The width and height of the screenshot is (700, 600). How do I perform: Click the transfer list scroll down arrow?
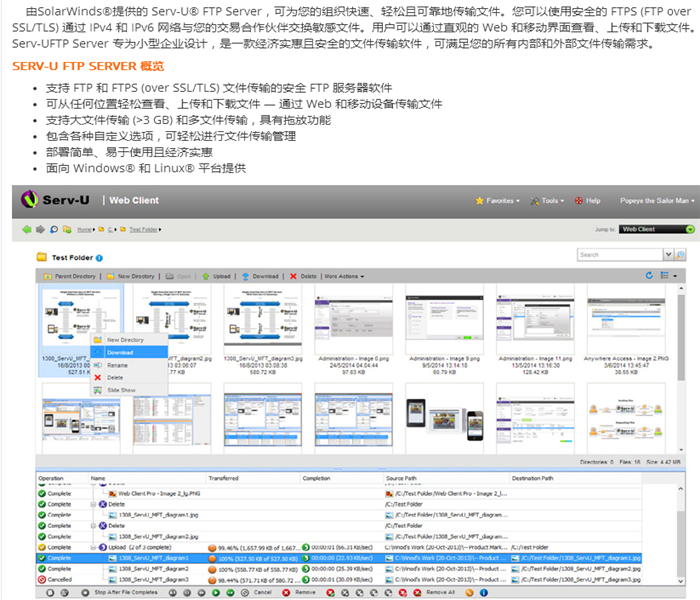(681, 581)
